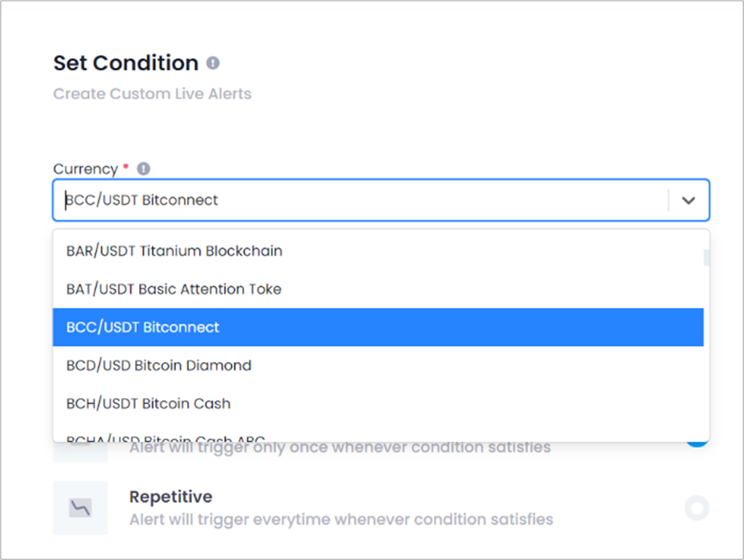Click the Repetitive alert trend icon
Screen dimensions: 744x560
tap(80, 507)
